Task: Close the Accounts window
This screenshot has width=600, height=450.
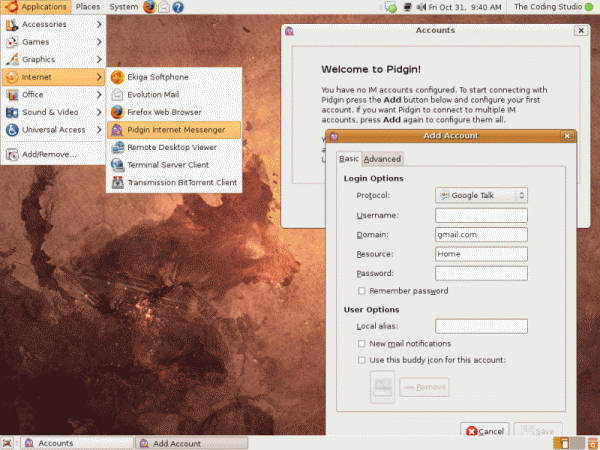Action: (581, 30)
